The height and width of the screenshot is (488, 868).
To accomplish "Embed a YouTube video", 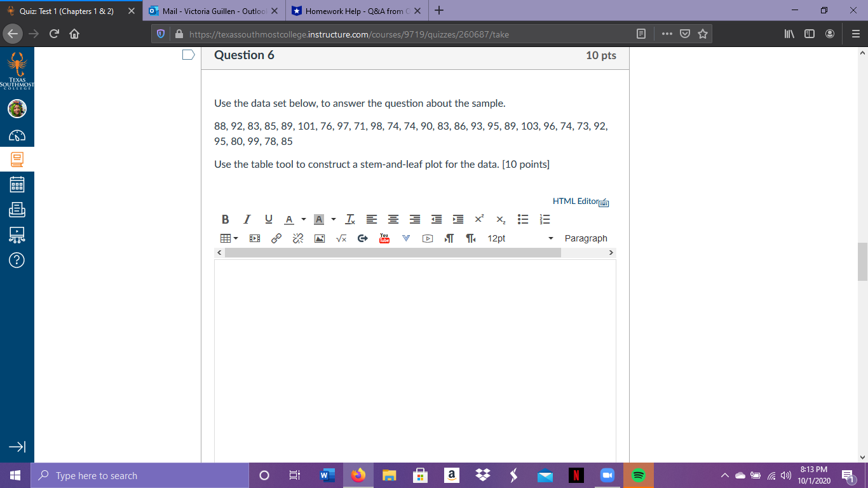I will click(x=384, y=238).
